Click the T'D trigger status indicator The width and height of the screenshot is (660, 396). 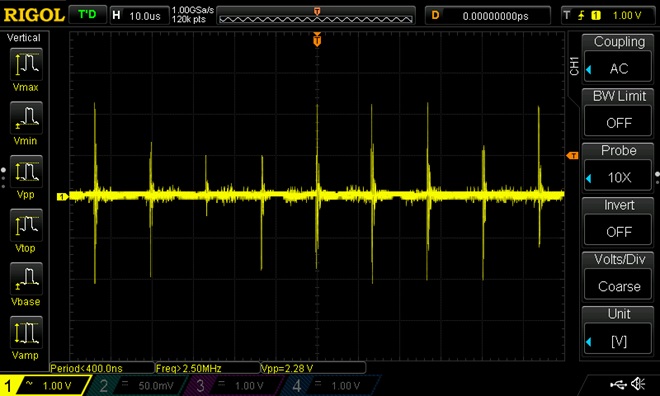point(87,15)
